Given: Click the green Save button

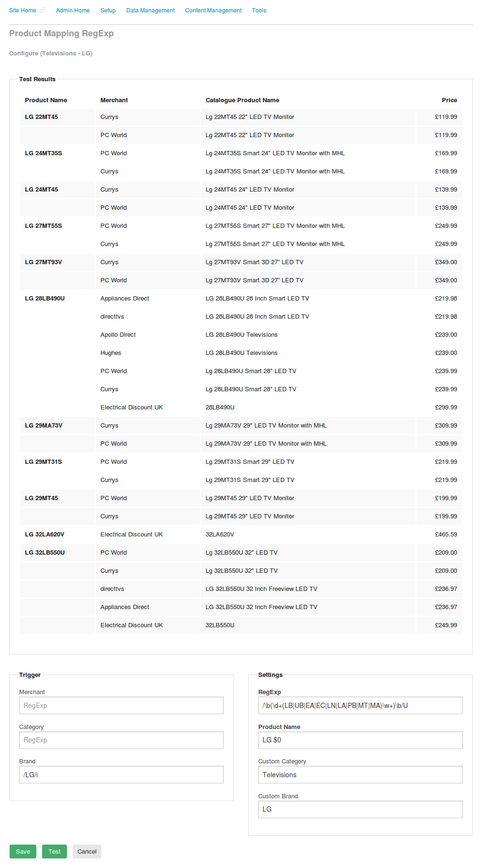Looking at the screenshot, I should pos(23,851).
